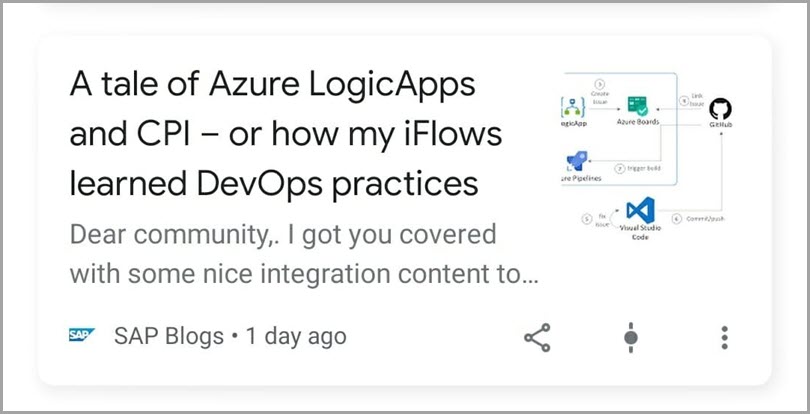Viewport: 810px width, 414px height.
Task: Tap the share icon on the card
Action: (537, 338)
